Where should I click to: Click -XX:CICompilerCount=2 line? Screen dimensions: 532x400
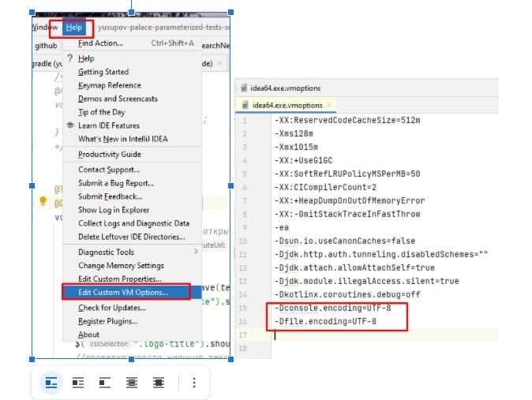[325, 187]
